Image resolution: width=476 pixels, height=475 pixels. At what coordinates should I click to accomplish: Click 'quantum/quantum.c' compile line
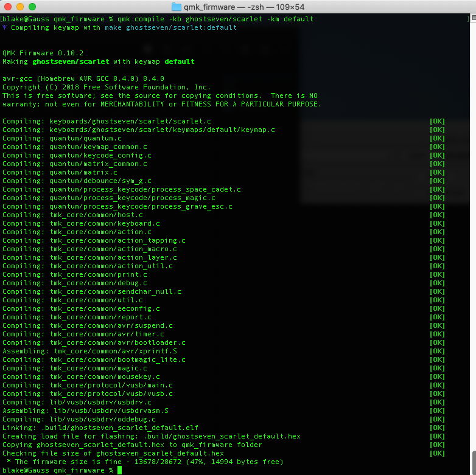point(62,138)
